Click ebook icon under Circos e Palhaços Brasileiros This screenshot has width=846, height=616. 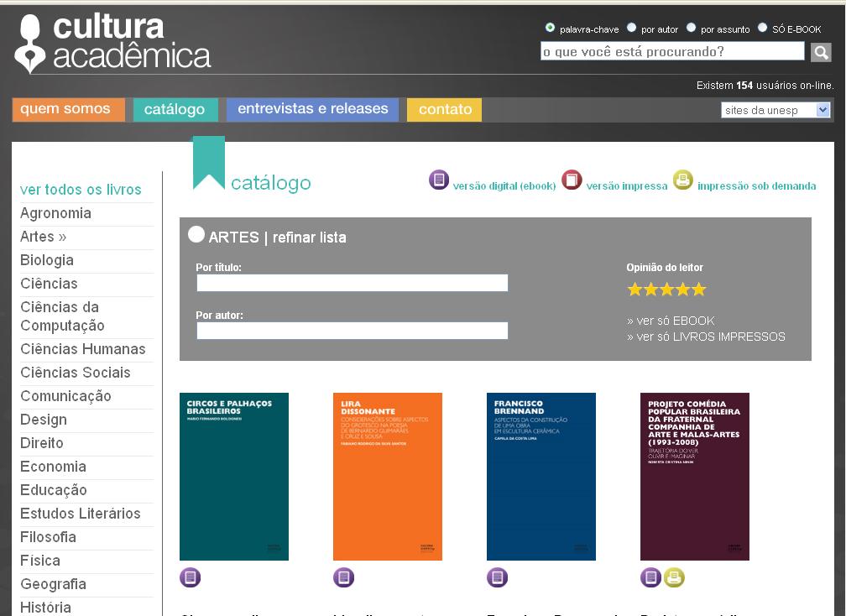click(191, 577)
